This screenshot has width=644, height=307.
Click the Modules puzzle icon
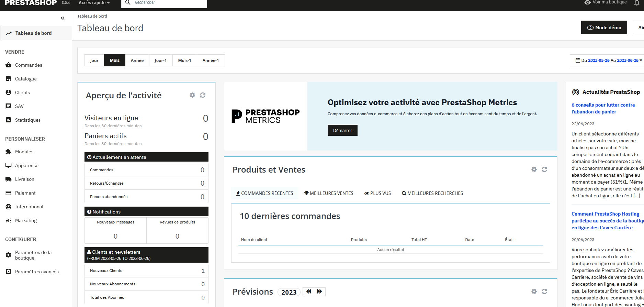pyautogui.click(x=9, y=152)
